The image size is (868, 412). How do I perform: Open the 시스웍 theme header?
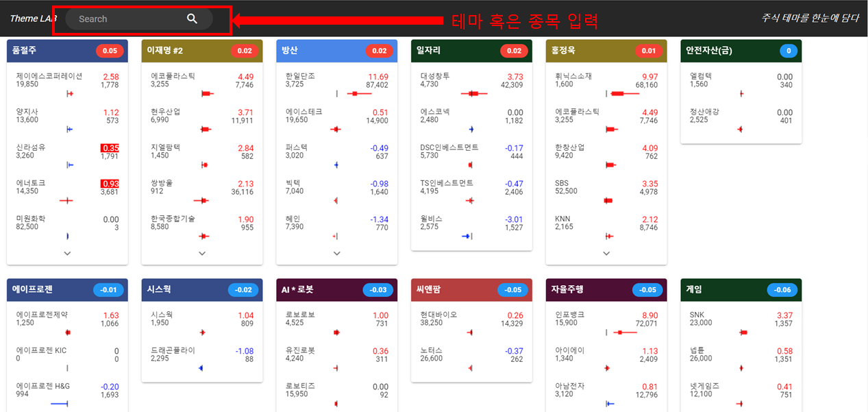[202, 289]
